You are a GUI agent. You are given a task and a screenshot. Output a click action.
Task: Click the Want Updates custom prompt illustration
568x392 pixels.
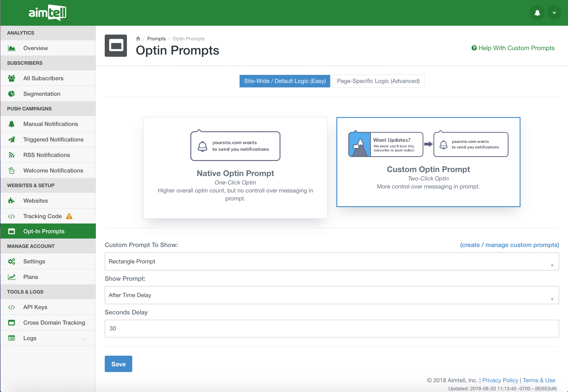click(386, 144)
